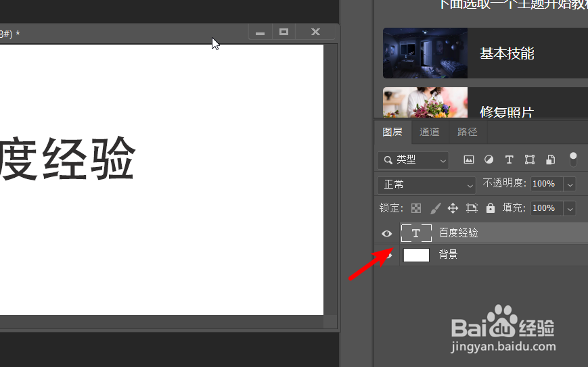Open the 正常 blend mode dropdown
Screen dimensions: 588x367
pos(426,185)
